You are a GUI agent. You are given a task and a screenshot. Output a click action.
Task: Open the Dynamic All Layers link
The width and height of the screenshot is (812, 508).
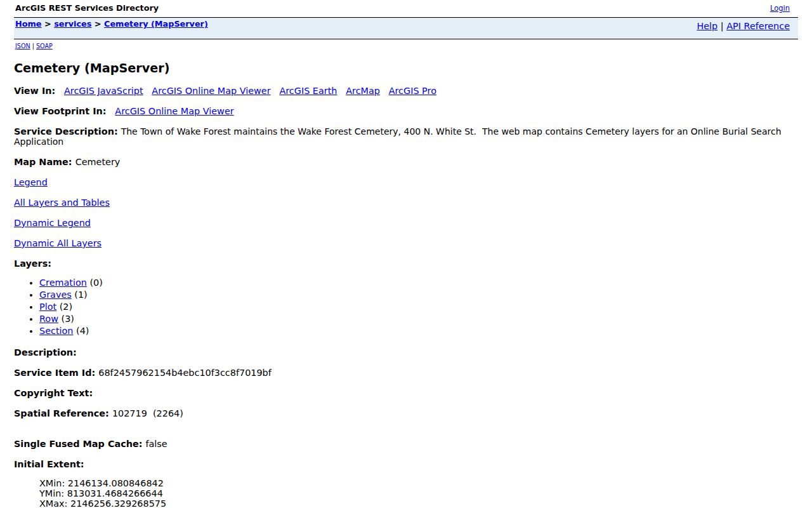(58, 243)
